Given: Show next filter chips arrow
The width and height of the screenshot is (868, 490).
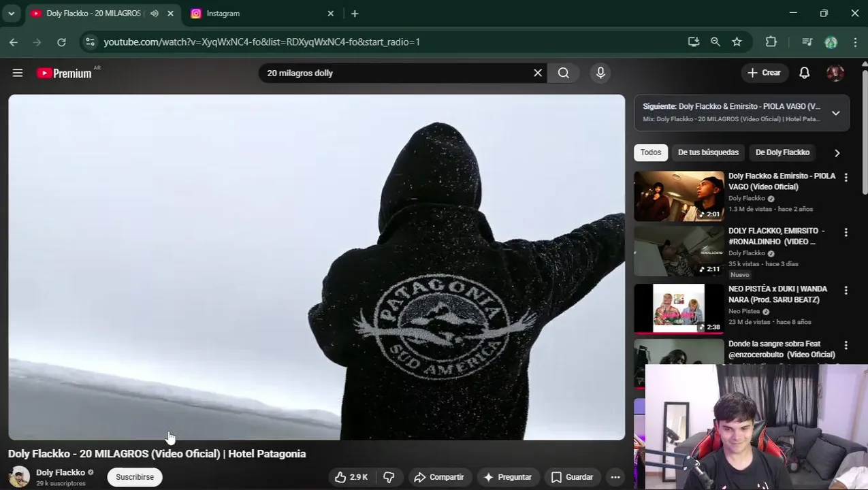Looking at the screenshot, I should 837,153.
